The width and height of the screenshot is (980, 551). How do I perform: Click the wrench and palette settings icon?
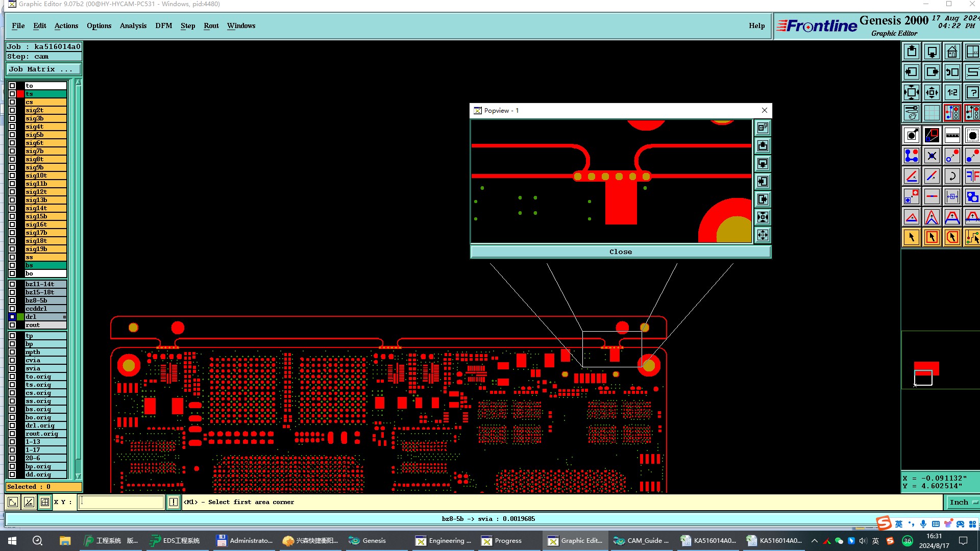[912, 113]
